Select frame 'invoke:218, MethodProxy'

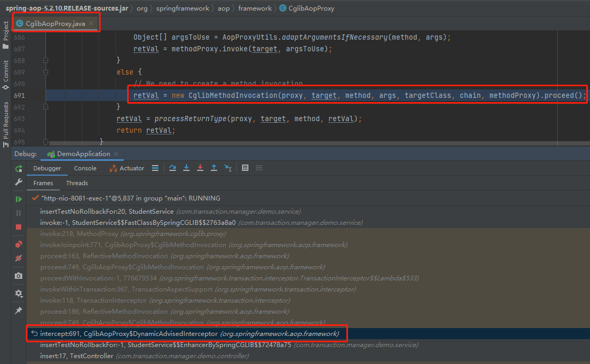308,234
